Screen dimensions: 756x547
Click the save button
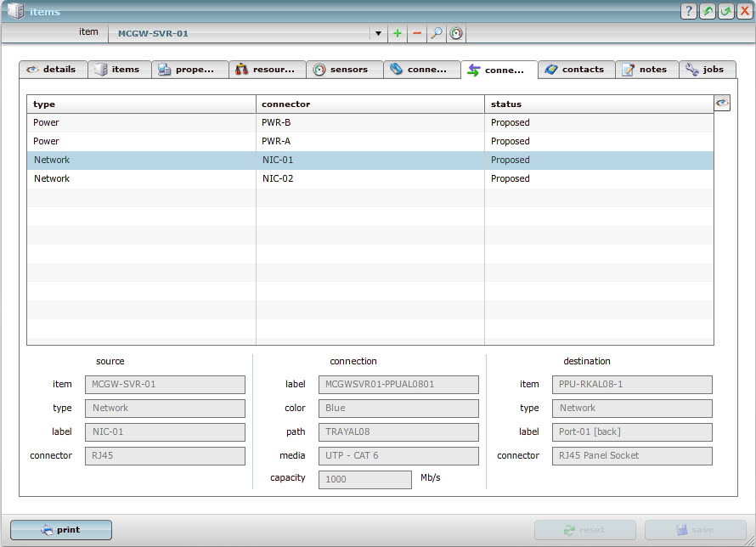click(695, 530)
